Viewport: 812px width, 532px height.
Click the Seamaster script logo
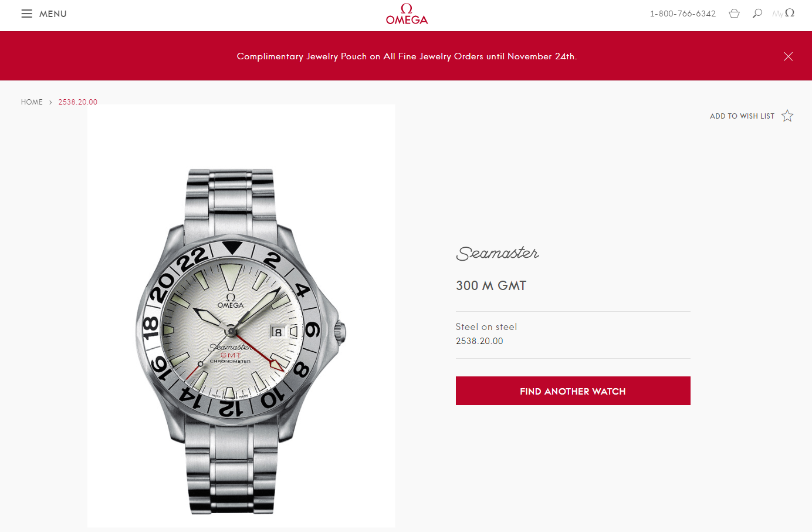498,253
